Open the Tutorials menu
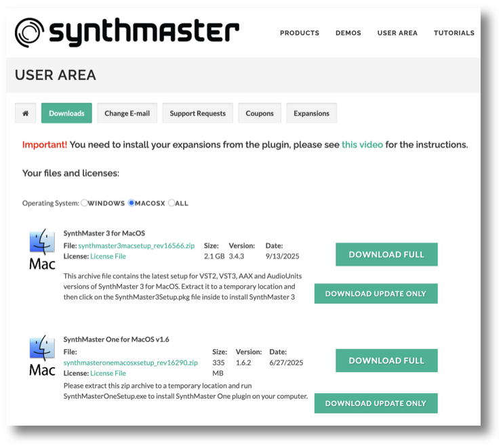The height and width of the screenshot is (448, 503). (454, 33)
